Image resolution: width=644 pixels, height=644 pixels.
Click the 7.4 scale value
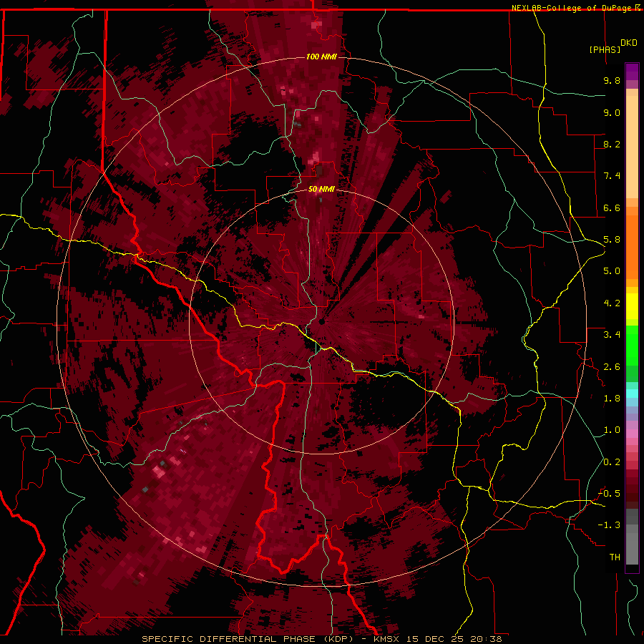[612, 176]
